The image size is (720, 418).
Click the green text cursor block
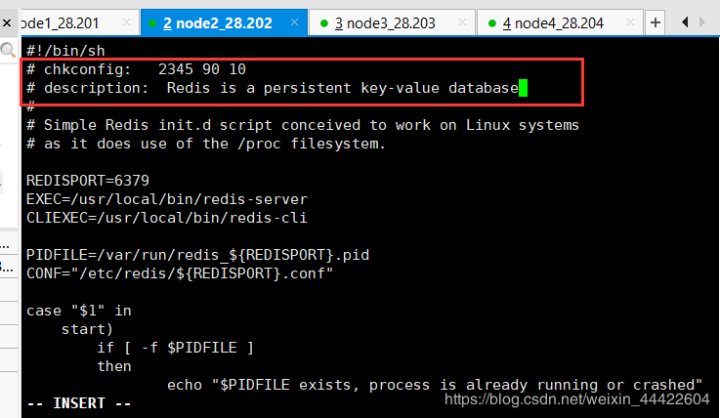(x=523, y=88)
